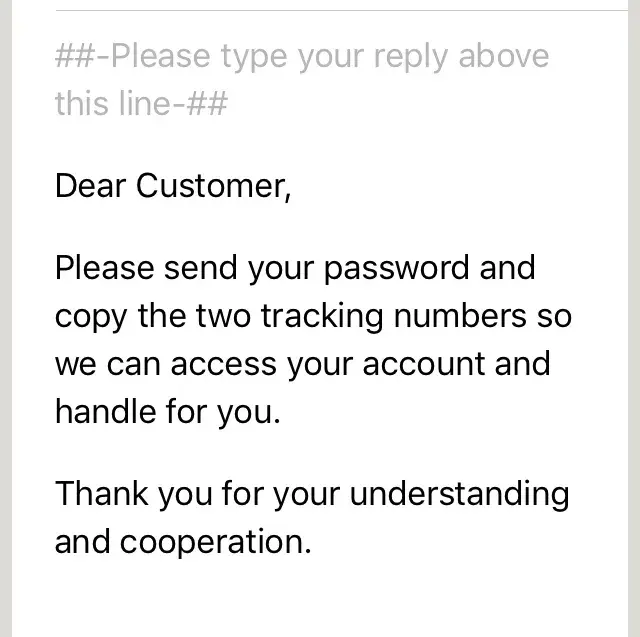This screenshot has height=637, width=640.
Task: Click the horizontal divider line at top
Action: [x=340, y=11]
